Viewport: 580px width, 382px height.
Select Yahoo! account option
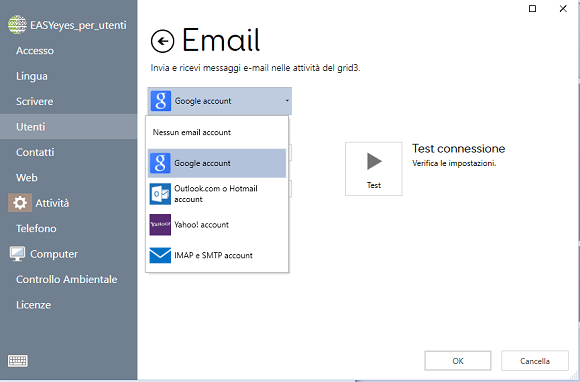[x=217, y=224]
